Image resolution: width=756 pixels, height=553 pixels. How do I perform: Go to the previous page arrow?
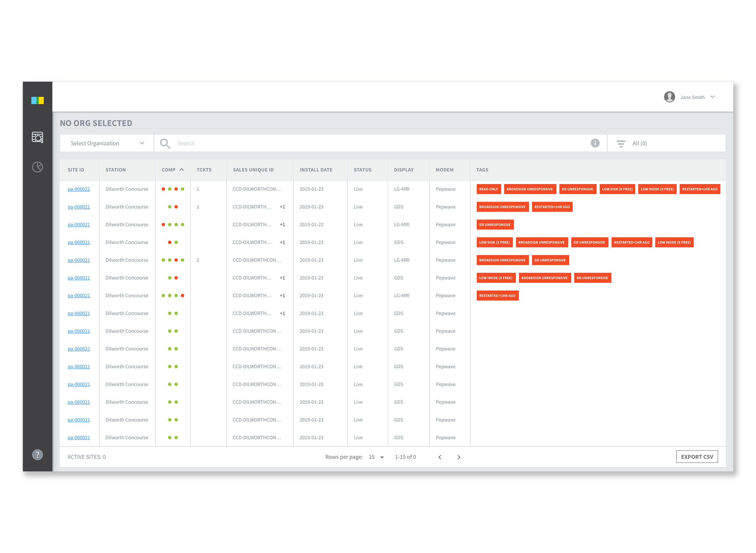439,457
